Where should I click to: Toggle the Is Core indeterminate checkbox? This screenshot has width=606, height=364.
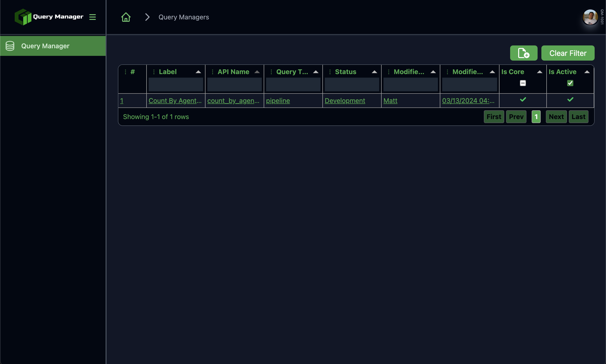(x=523, y=83)
